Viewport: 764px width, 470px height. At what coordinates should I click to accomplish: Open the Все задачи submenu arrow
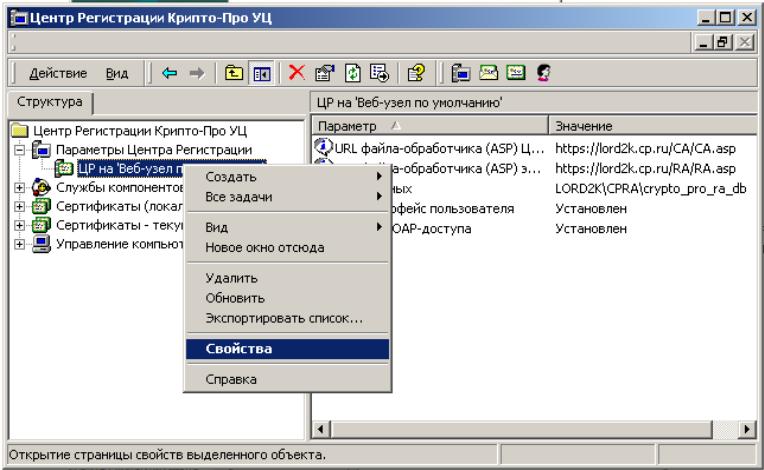379,196
